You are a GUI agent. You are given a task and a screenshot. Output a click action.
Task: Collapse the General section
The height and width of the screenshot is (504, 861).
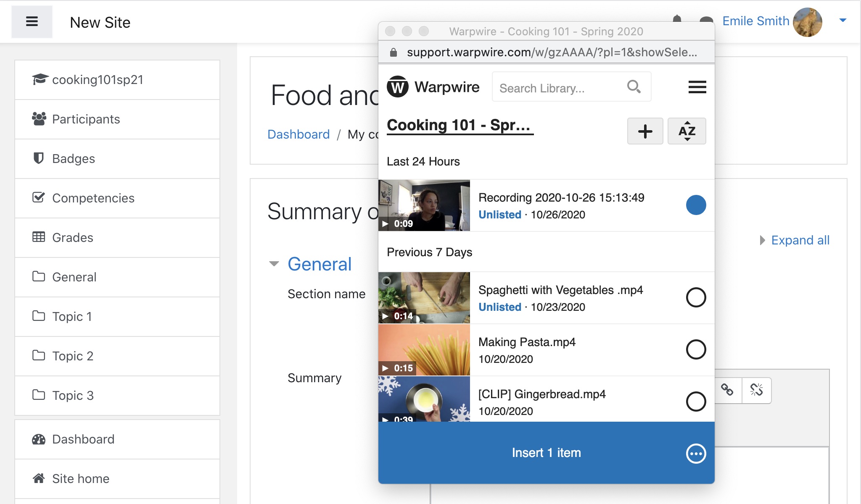tap(274, 264)
